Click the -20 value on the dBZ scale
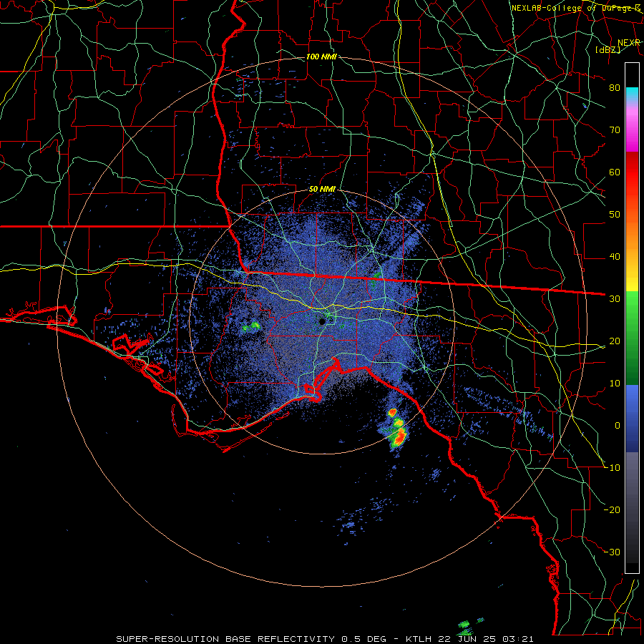 coord(613,510)
